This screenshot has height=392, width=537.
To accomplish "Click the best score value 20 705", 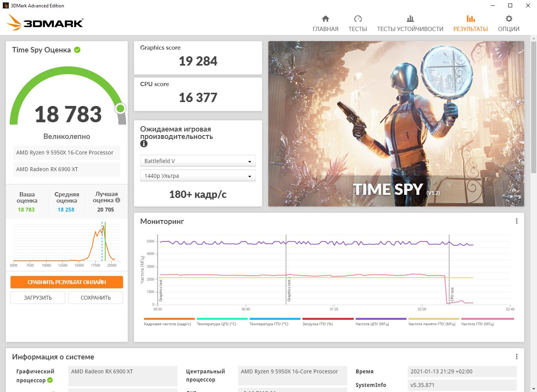I will 106,210.
